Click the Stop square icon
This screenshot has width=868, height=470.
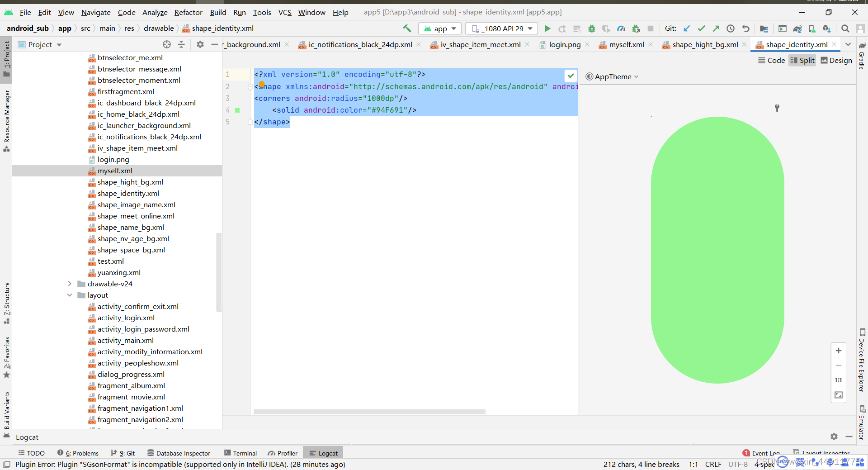[x=651, y=28]
